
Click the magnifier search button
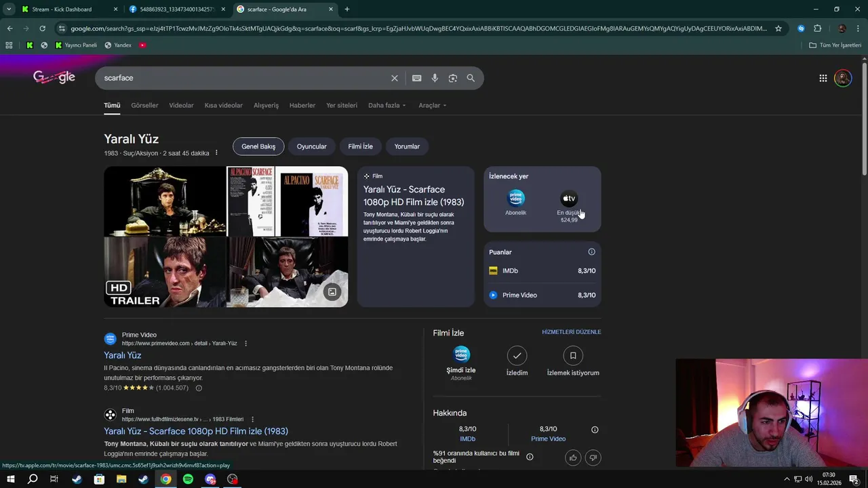[x=471, y=78]
